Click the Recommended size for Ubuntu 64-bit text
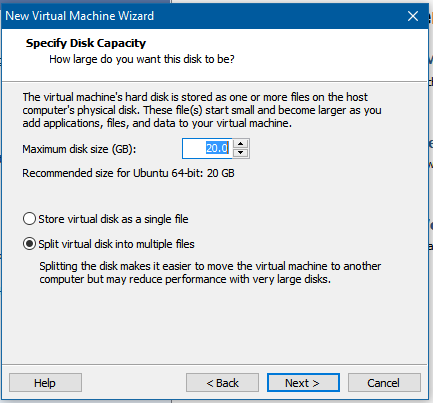433x403 pixels. (128, 173)
